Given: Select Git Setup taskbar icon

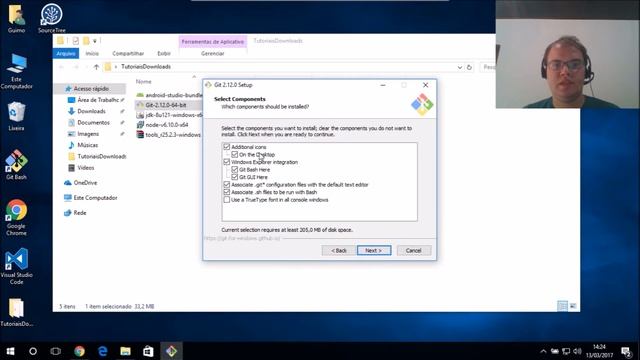Looking at the screenshot, I should (x=171, y=351).
